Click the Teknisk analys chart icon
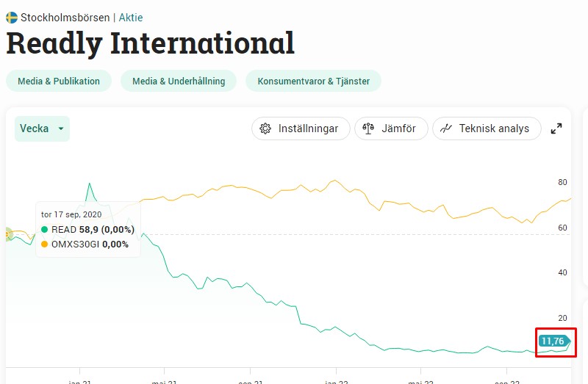The height and width of the screenshot is (384, 588). tap(446, 128)
